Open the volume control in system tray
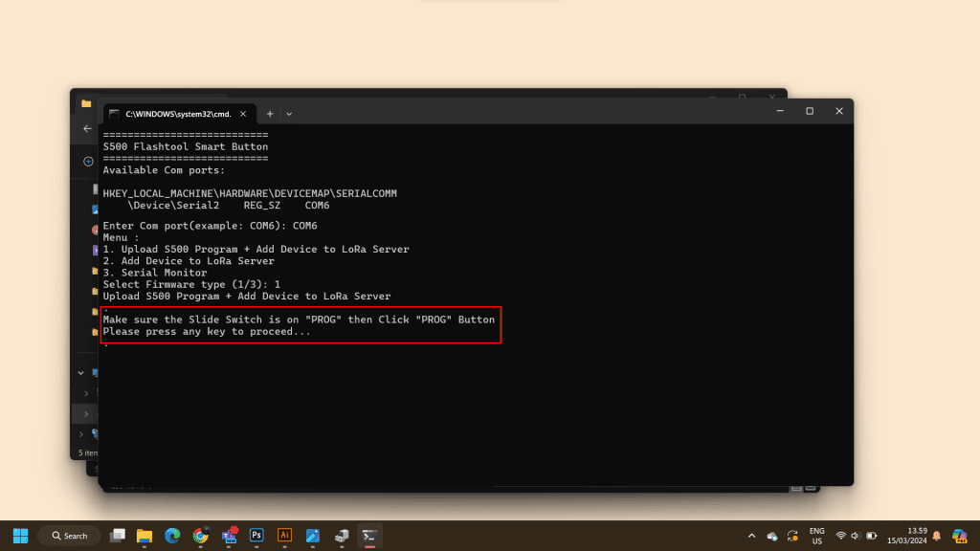This screenshot has height=551, width=980. [x=857, y=536]
